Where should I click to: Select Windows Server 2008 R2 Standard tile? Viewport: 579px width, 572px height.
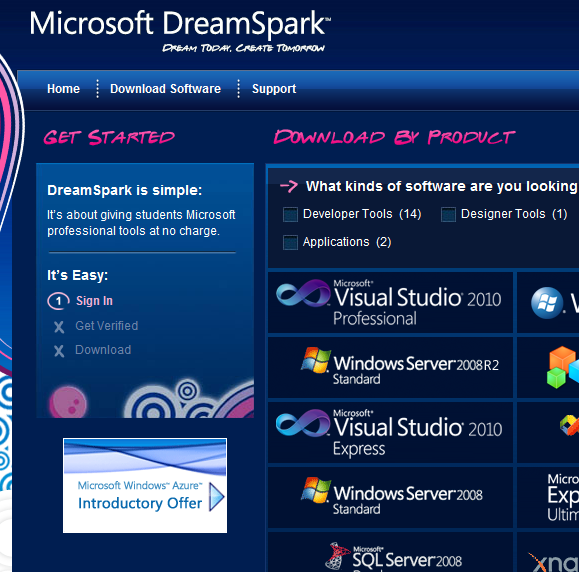(390, 367)
